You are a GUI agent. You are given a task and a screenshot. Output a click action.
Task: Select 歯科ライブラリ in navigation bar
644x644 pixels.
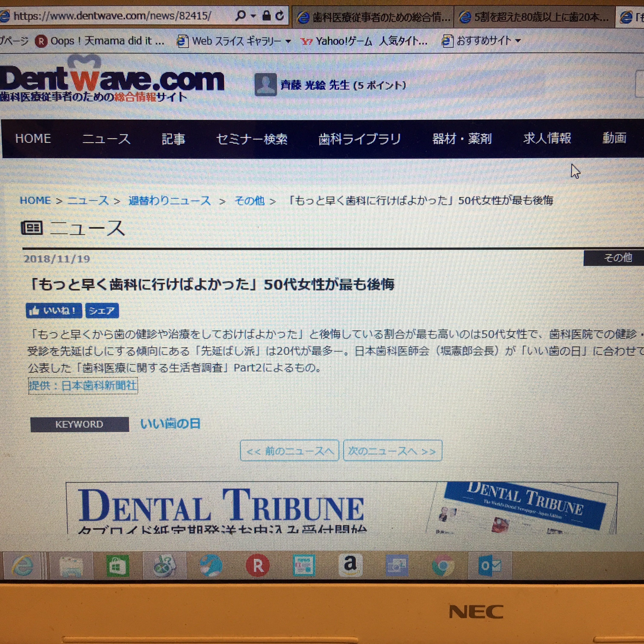[360, 139]
